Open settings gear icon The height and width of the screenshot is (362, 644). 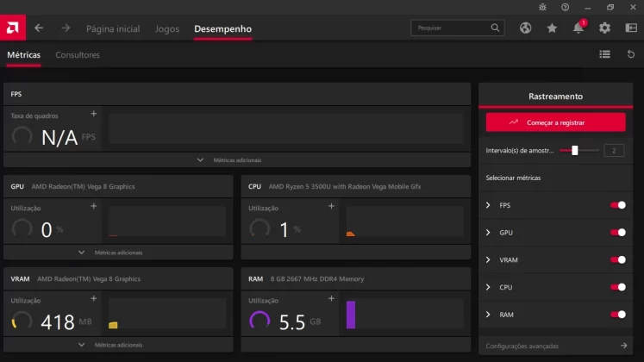604,28
